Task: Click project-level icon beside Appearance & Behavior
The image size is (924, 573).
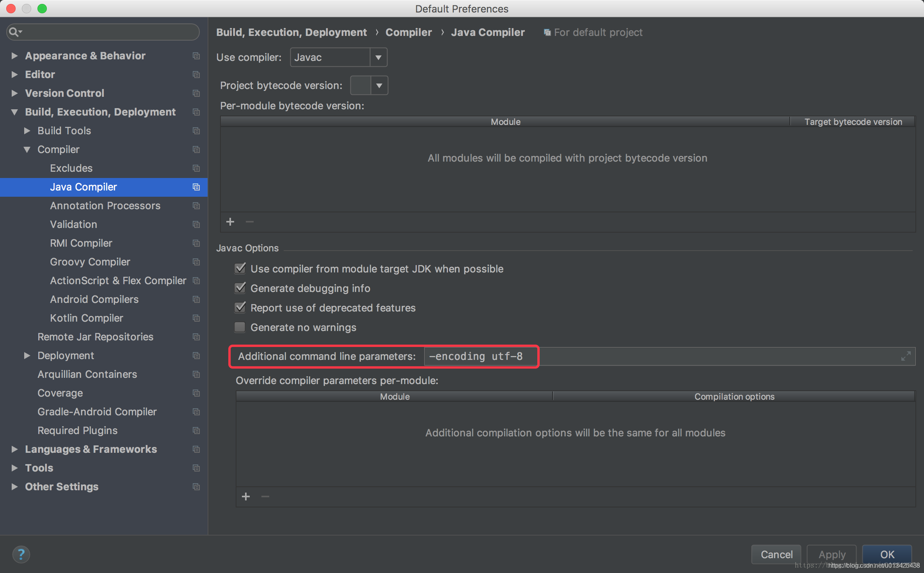Action: click(x=196, y=56)
